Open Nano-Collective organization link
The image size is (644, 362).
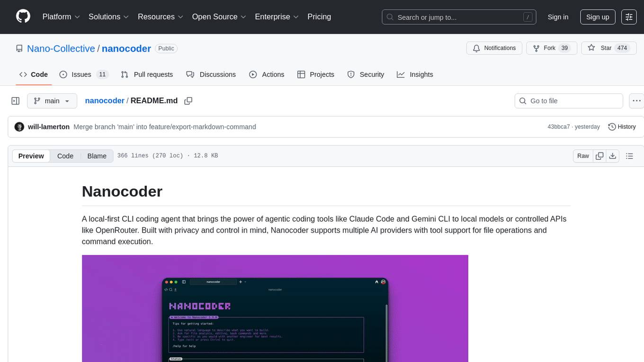point(61,48)
